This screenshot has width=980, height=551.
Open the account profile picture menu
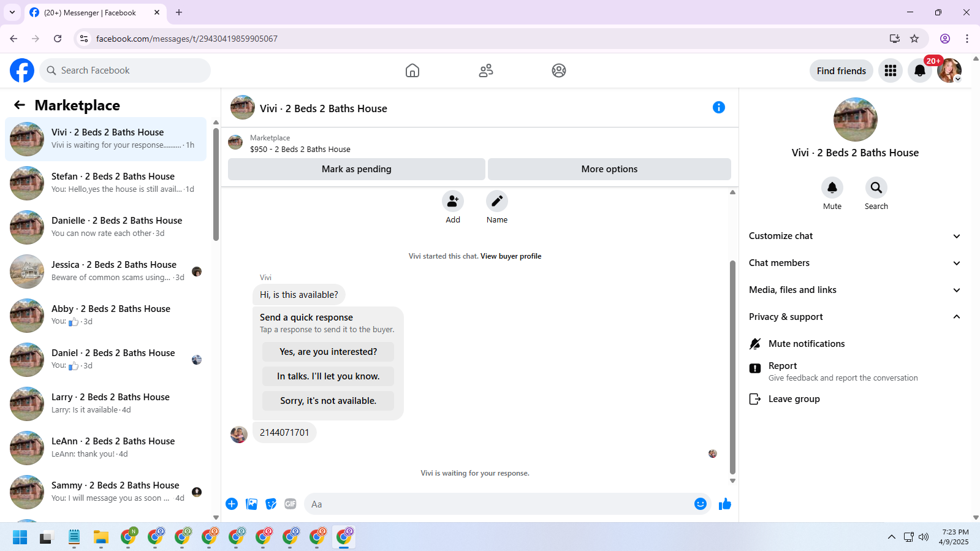click(x=949, y=70)
